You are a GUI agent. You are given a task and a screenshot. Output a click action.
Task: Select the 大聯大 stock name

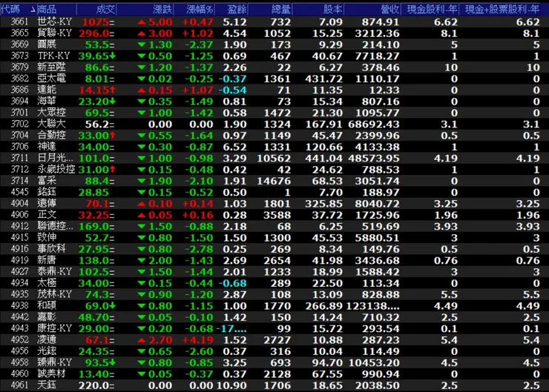pos(51,124)
